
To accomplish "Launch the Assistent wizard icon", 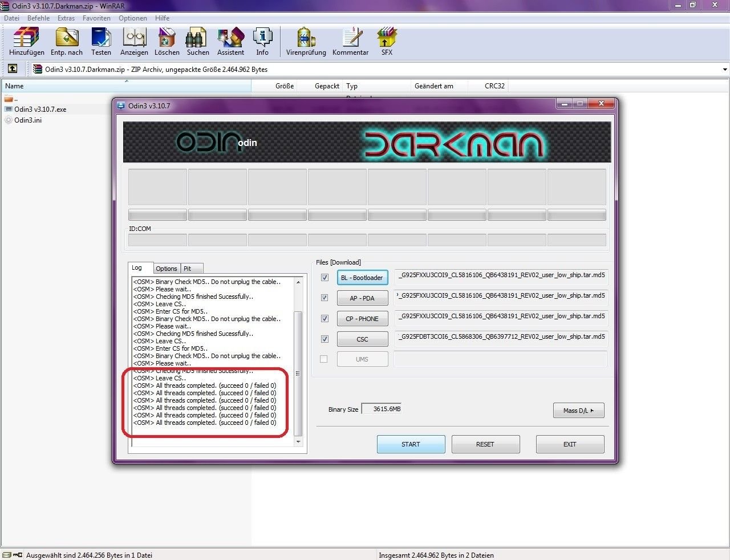I will point(230,41).
